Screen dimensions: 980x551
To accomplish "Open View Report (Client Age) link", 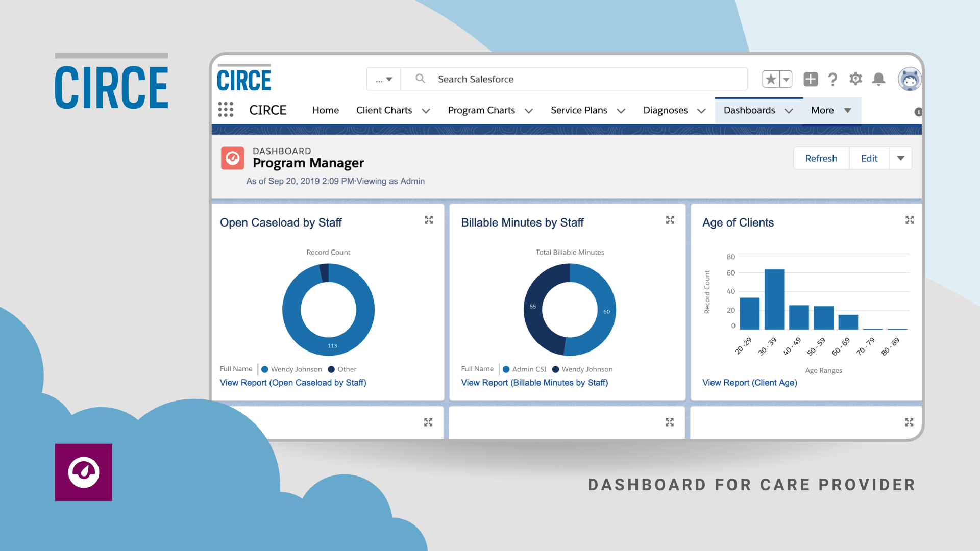I will tap(749, 383).
